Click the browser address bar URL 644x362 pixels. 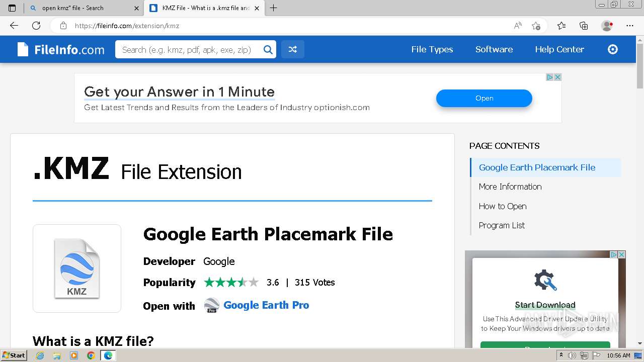127,26
